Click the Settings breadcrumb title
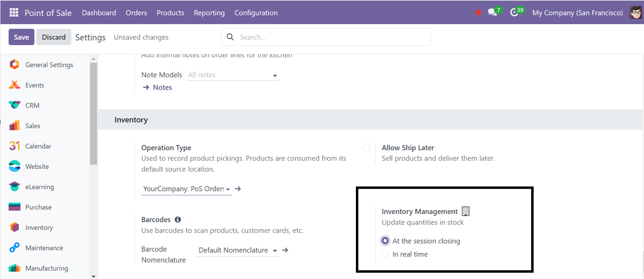This screenshot has height=279, width=644. pyautogui.click(x=91, y=37)
